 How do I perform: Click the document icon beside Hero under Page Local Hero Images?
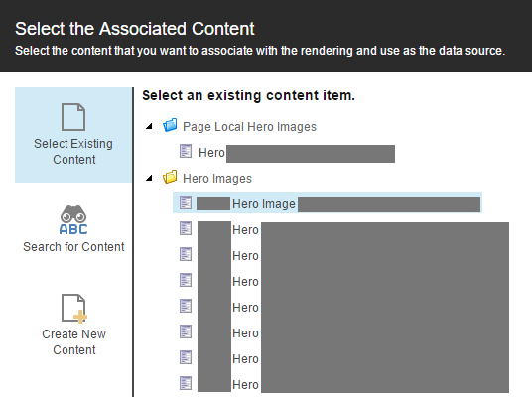(x=186, y=151)
